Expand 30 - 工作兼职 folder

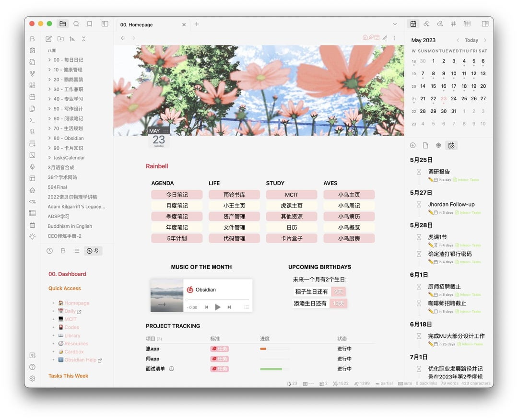pyautogui.click(x=49, y=89)
